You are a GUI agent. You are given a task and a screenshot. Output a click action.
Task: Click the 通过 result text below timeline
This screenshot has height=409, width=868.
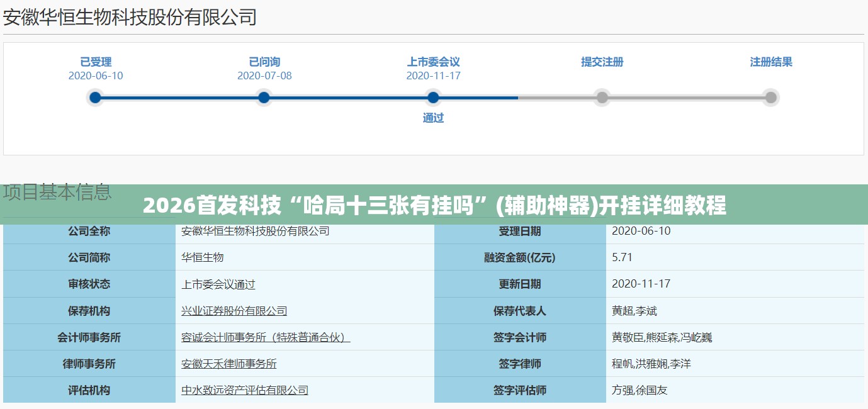(433, 118)
